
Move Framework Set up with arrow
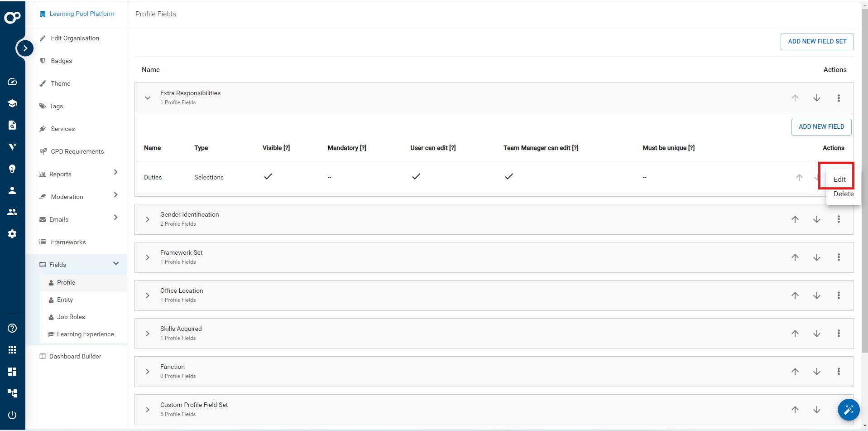pyautogui.click(x=795, y=257)
